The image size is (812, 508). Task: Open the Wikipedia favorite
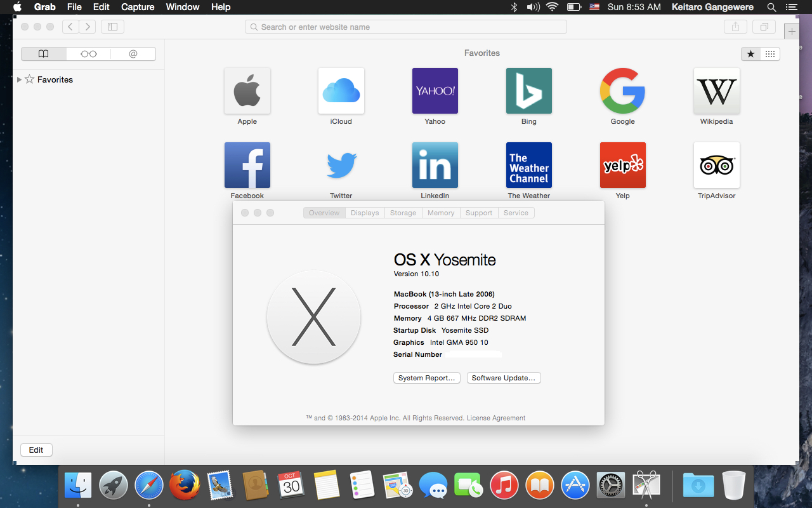(717, 91)
